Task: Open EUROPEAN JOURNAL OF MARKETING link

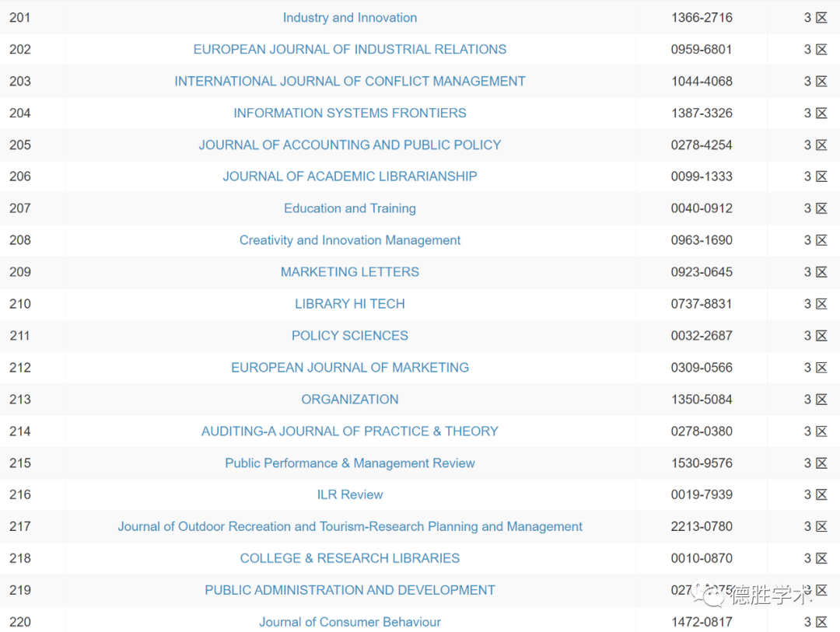Action: 350,368
